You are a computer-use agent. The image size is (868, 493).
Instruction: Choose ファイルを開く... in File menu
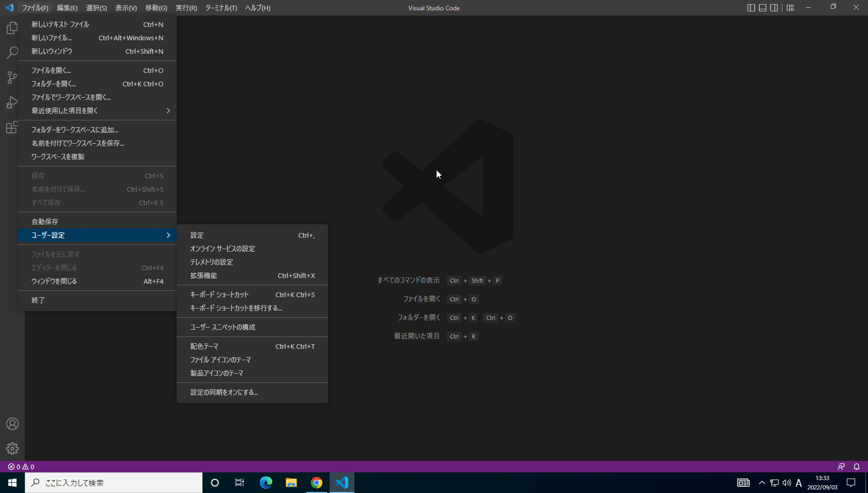(x=98, y=70)
